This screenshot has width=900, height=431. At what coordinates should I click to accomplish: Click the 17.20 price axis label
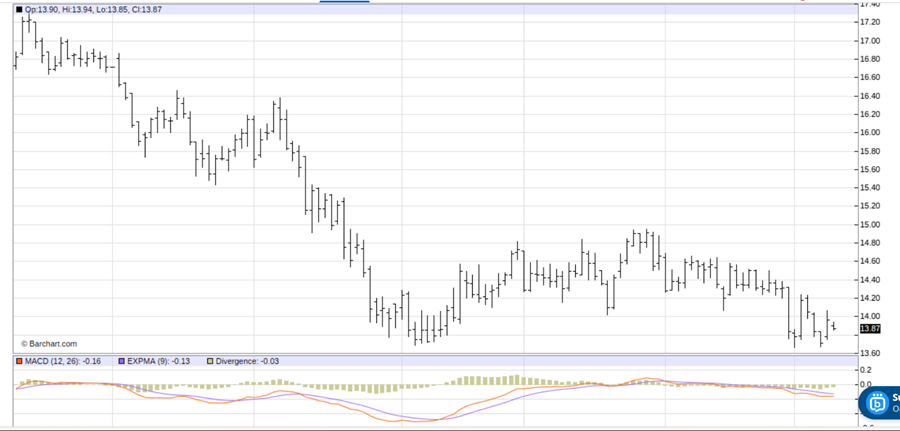click(x=870, y=22)
